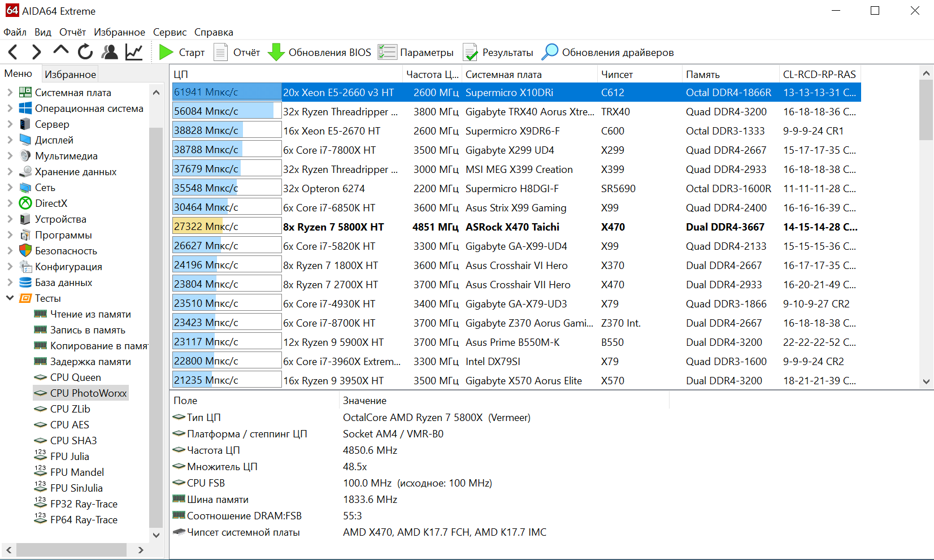Viewport: 934px width, 560px height.
Task: Go forward with the right arrow toolbar icon
Action: point(37,53)
